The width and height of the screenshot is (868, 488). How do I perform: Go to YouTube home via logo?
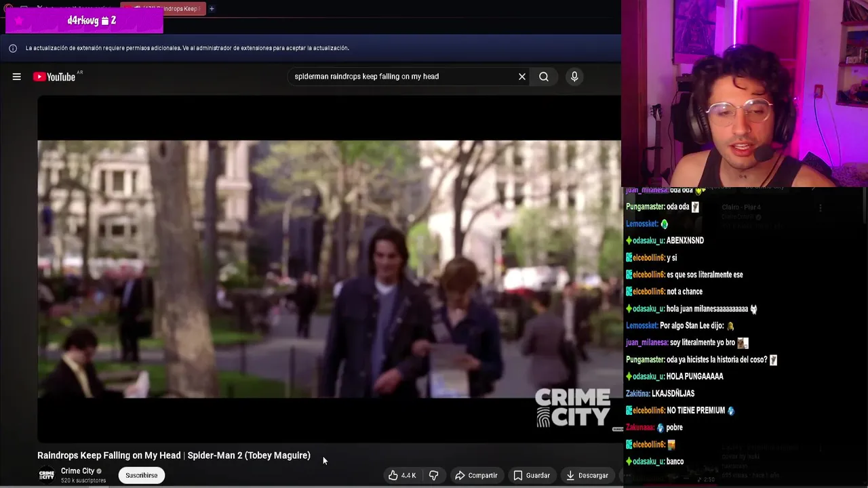click(x=54, y=77)
